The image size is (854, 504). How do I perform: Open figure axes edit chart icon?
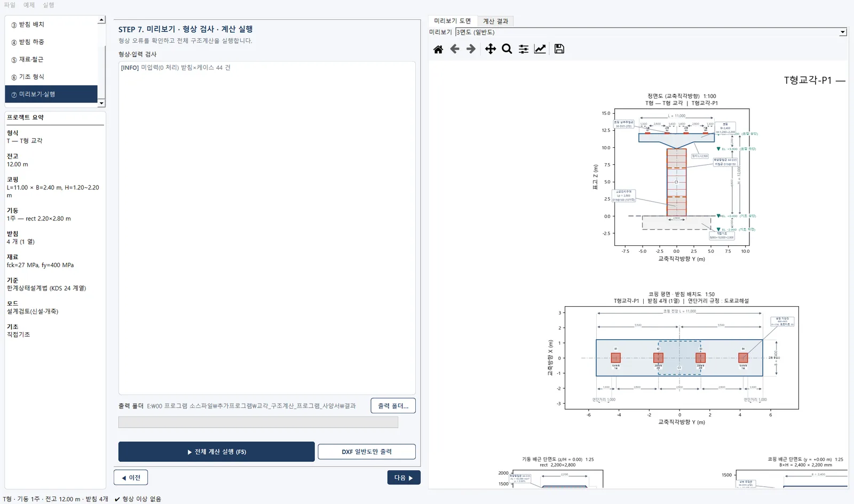[540, 49]
